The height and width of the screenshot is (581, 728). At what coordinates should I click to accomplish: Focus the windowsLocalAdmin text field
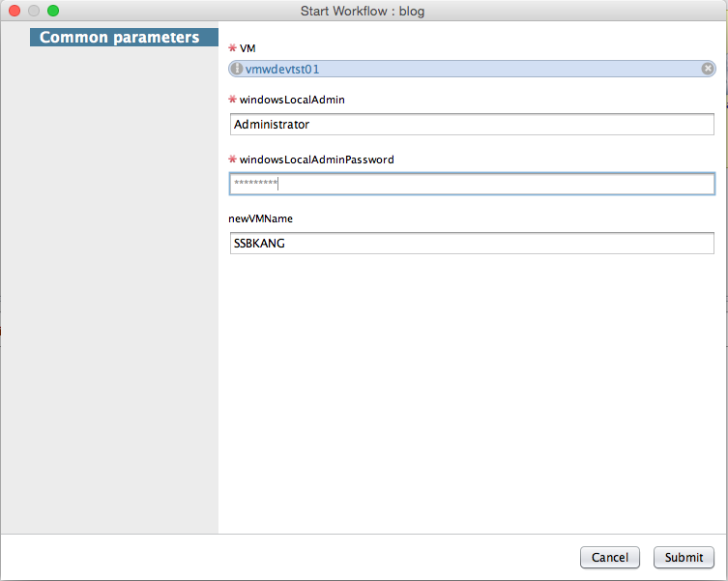[x=472, y=125]
